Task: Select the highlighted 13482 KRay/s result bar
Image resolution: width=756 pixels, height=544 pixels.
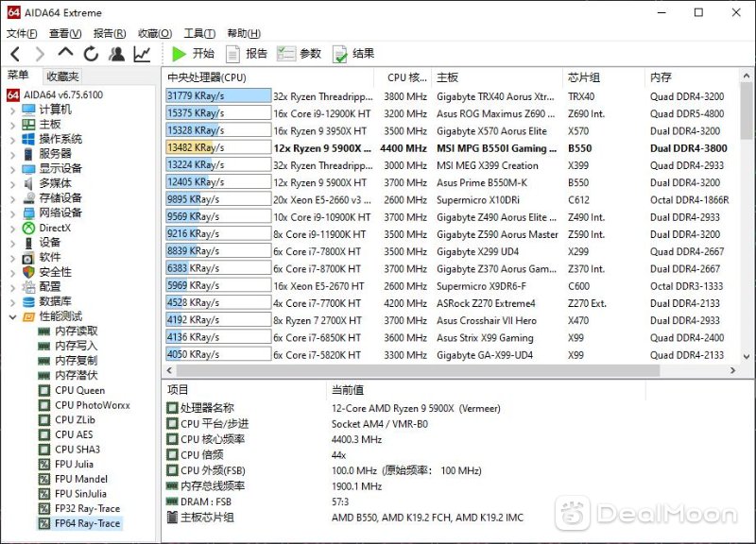Action: 218,147
